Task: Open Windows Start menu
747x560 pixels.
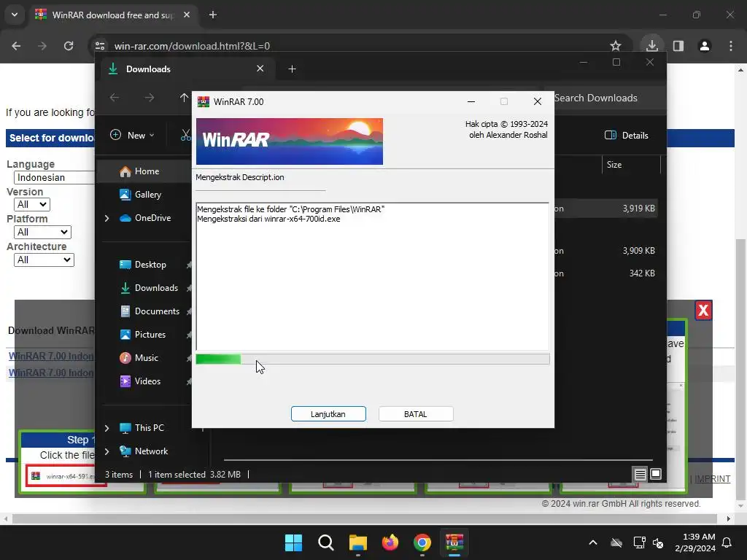Action: pos(293,542)
